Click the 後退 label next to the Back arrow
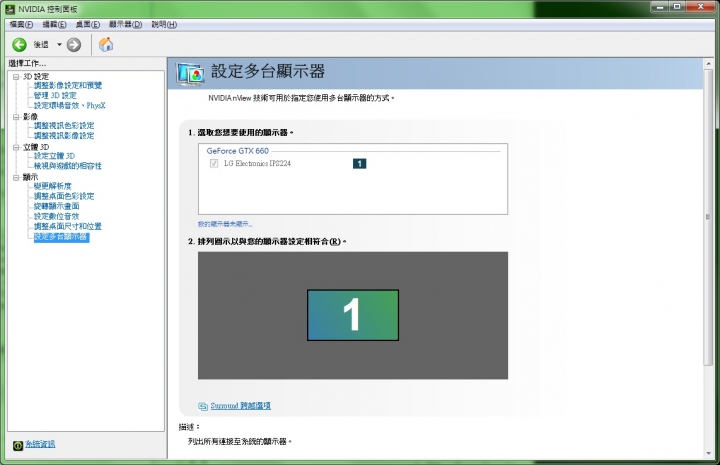This screenshot has height=465, width=720. (41, 45)
